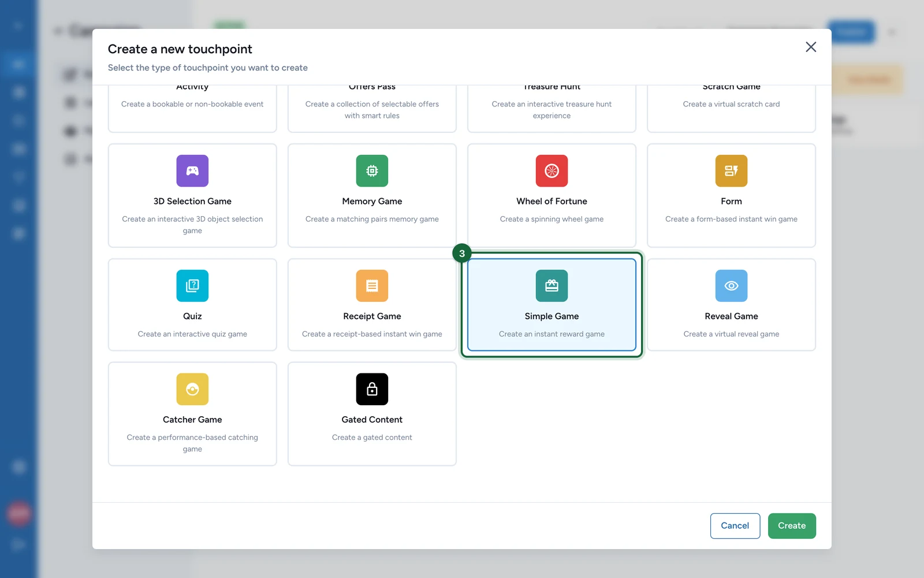
Task: Click the 'Create a gated content' text
Action: point(372,438)
